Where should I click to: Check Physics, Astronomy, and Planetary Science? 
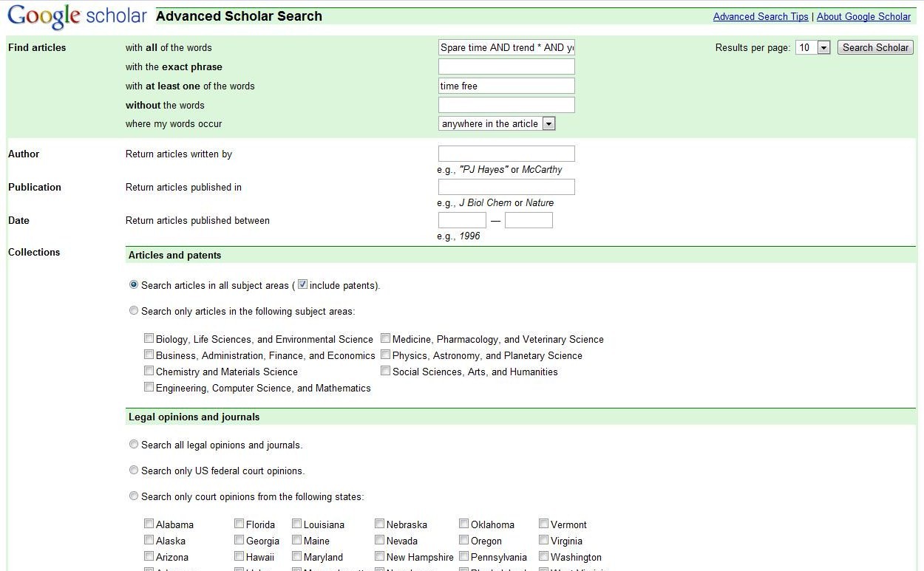point(386,355)
